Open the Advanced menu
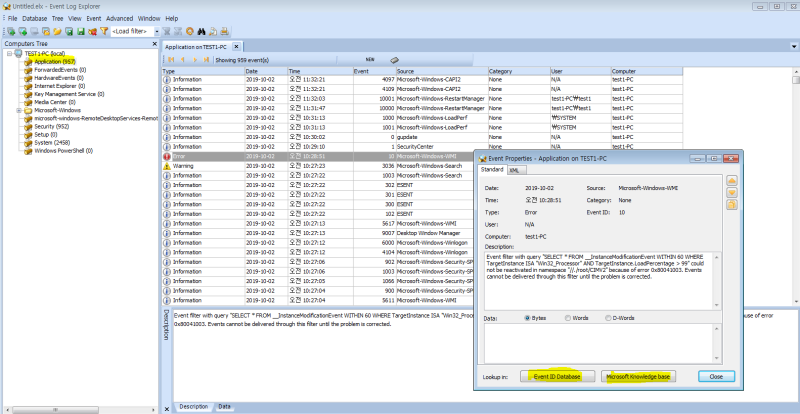The height and width of the screenshot is (414, 800). (119, 18)
